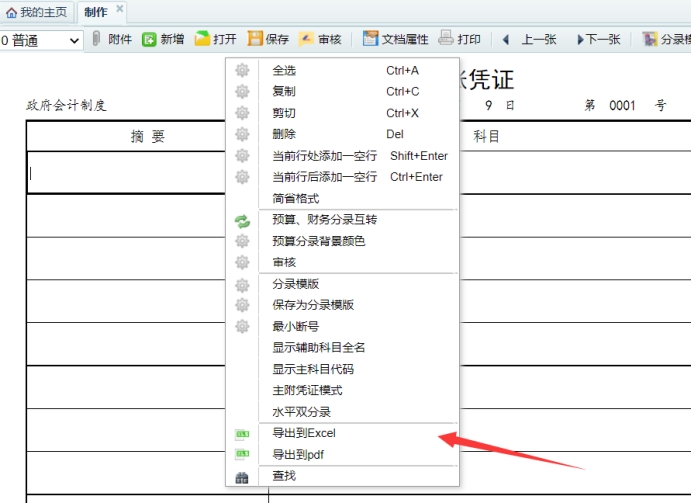Print the voucher via 打印 icon
The image size is (692, 503).
446,40
